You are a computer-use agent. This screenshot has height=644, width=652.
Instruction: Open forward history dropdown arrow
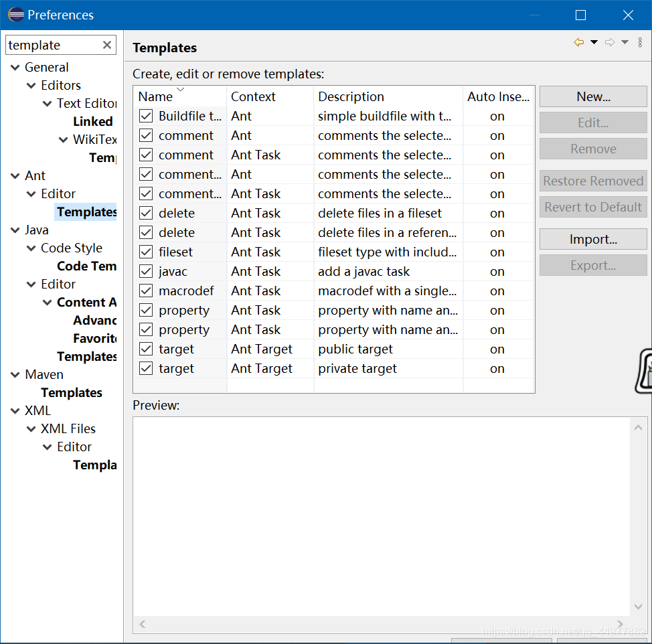(x=625, y=42)
